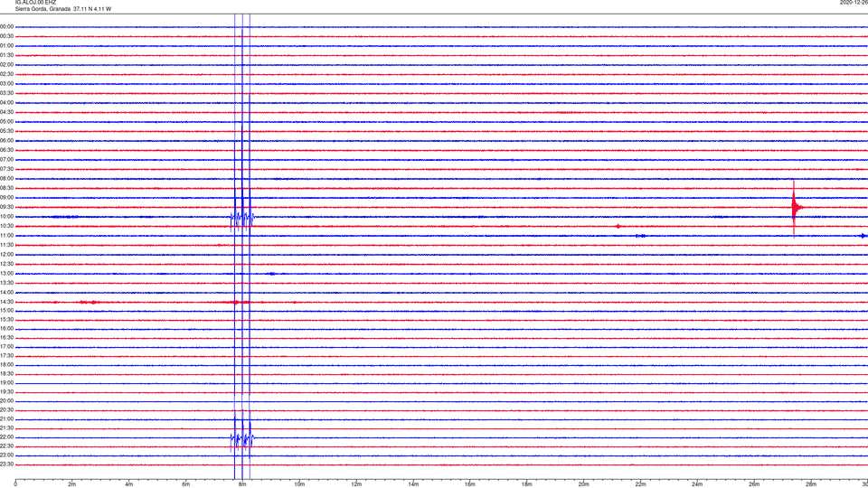Image resolution: width=868 pixels, height=488 pixels.
Task: Click the 12m tick label on the time axis
Action: pos(356,484)
